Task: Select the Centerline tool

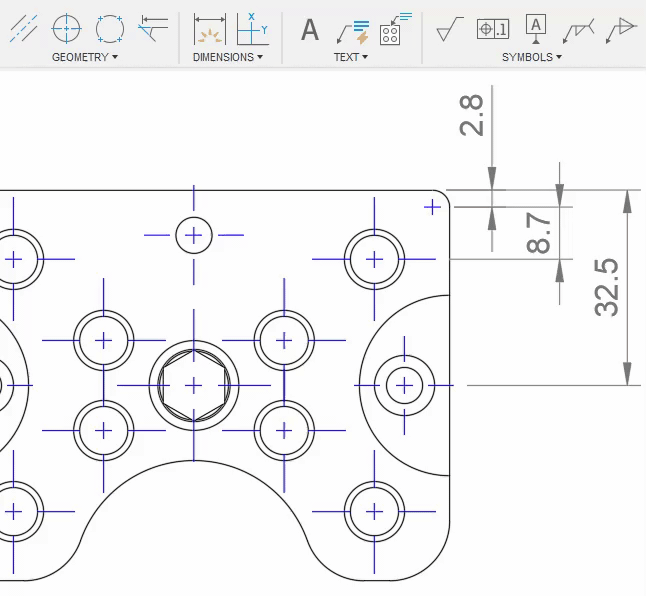Action: pos(23,28)
